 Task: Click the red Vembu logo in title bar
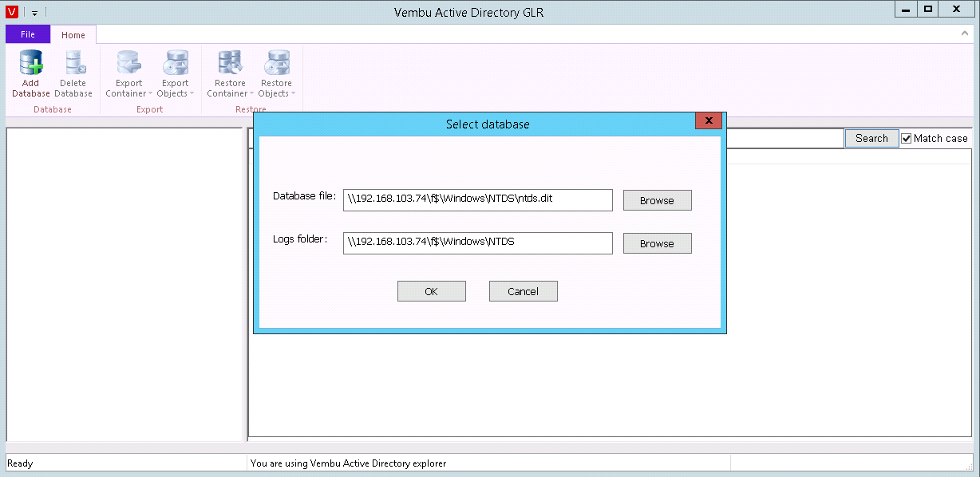12,12
